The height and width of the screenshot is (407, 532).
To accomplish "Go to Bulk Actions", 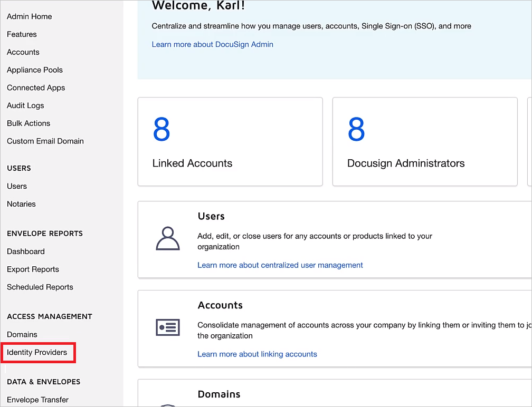I will pyautogui.click(x=28, y=123).
